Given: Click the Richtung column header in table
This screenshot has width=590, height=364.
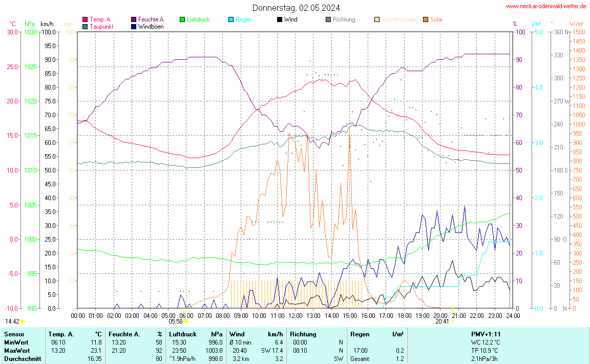Looking at the screenshot, I should click(303, 334).
